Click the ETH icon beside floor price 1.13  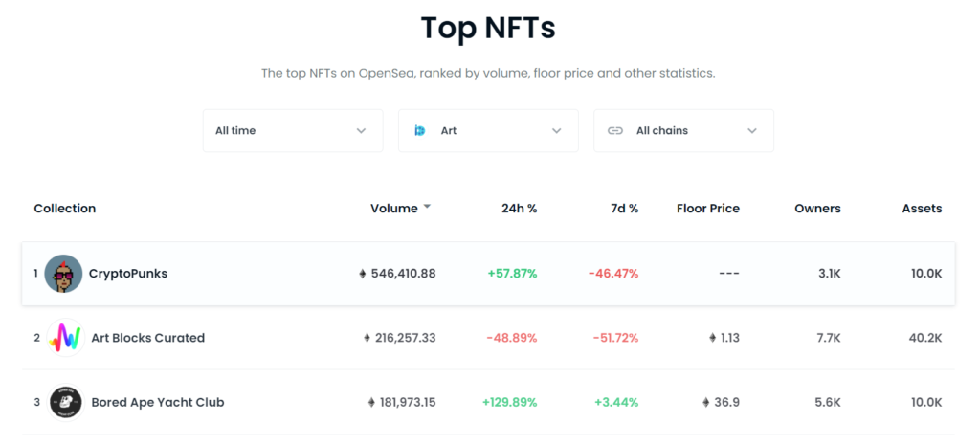712,338
